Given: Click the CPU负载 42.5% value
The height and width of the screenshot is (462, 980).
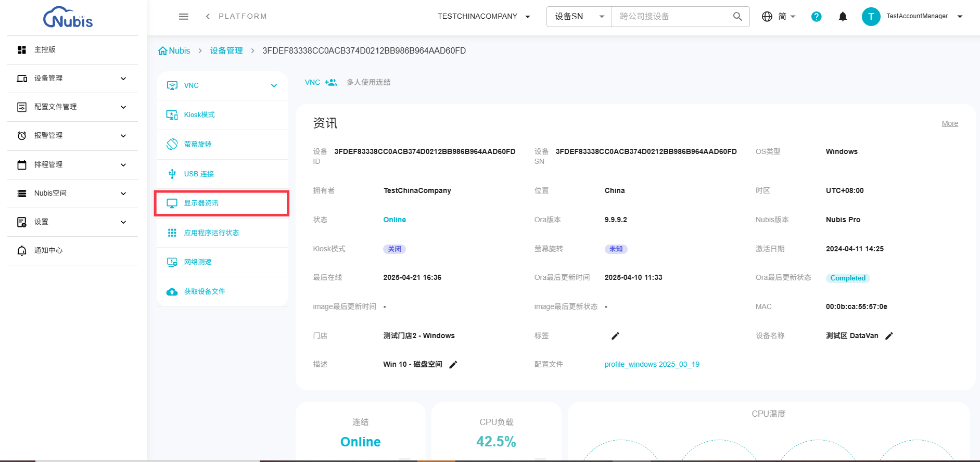Looking at the screenshot, I should (x=496, y=442).
